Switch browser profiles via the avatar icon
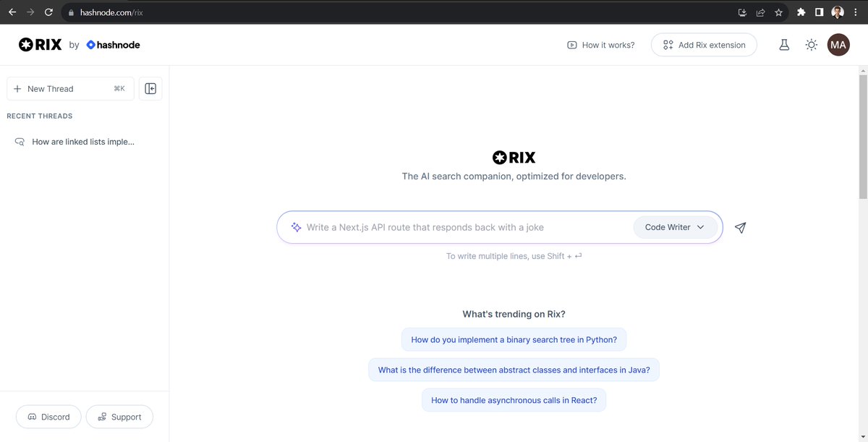The width and height of the screenshot is (868, 442). coord(837,12)
